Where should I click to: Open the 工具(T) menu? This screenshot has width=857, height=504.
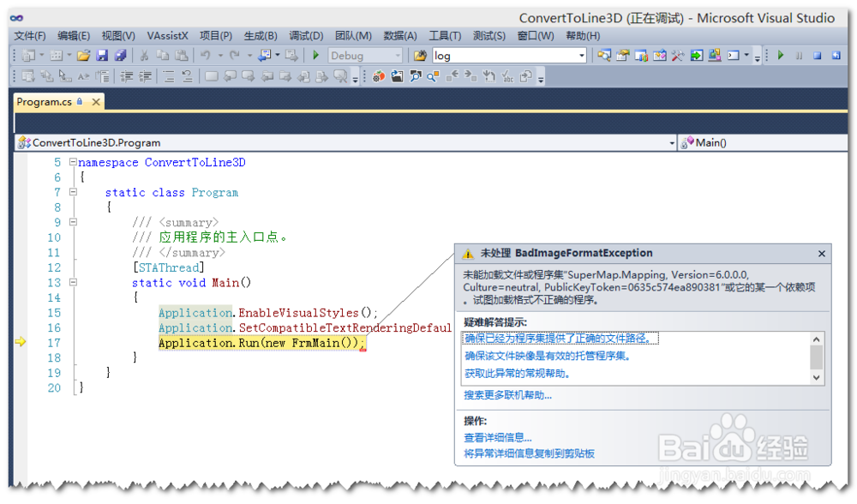[x=445, y=36]
